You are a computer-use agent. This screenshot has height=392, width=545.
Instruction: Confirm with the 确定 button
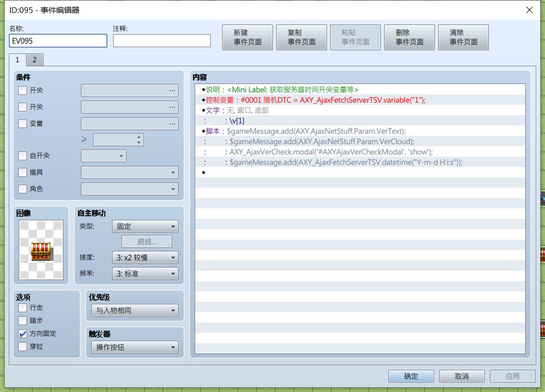tap(411, 376)
